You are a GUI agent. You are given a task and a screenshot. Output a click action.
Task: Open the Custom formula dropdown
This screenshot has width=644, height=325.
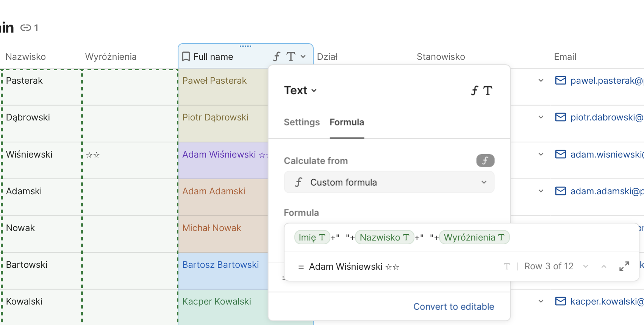(389, 182)
